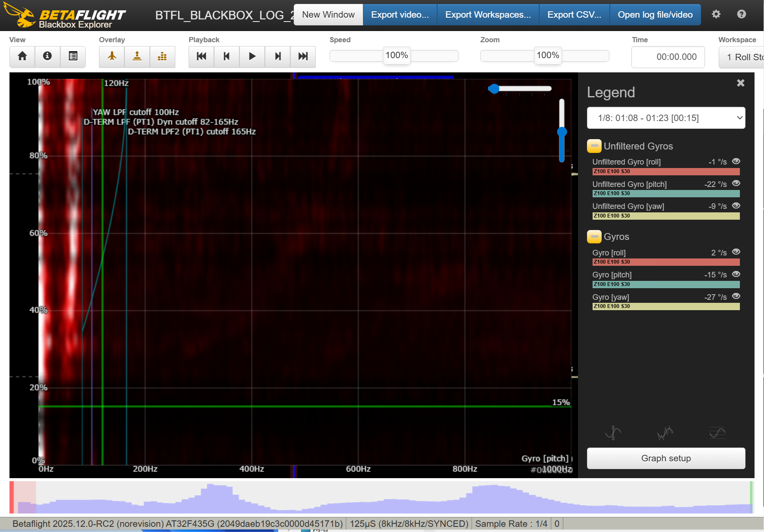Toggle the table view icon
Viewport: 764px width, 532px height.
pos(73,56)
